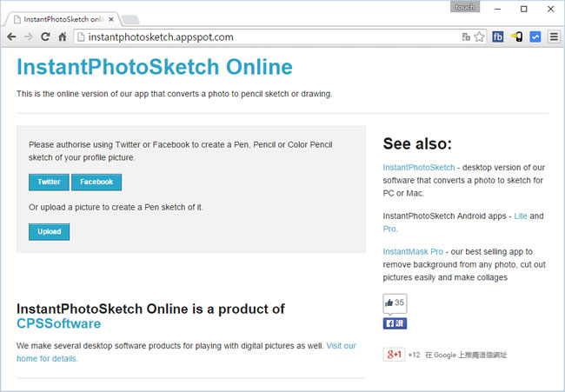The height and width of the screenshot is (392, 565).
Task: Open the fb extension icon
Action: 497,37
